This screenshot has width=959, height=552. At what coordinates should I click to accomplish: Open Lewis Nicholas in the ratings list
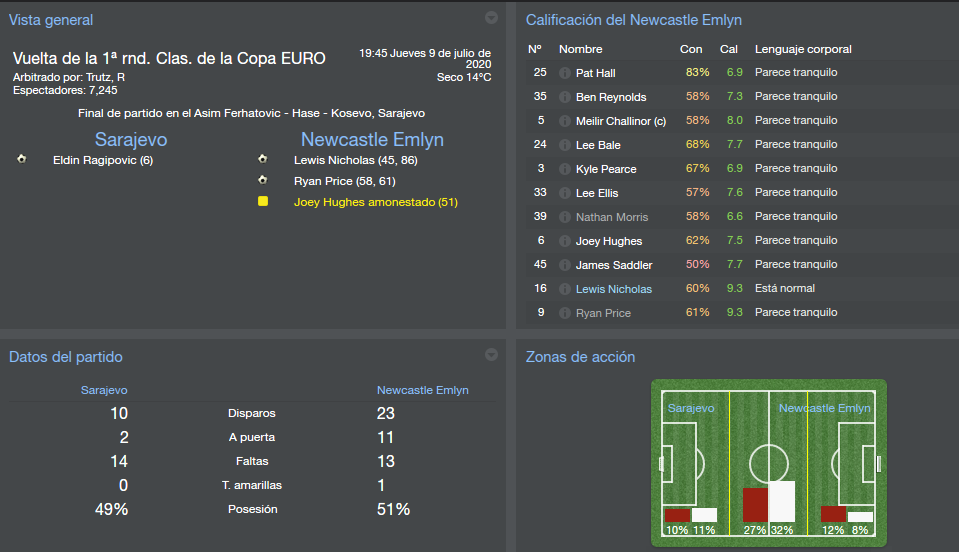point(613,289)
